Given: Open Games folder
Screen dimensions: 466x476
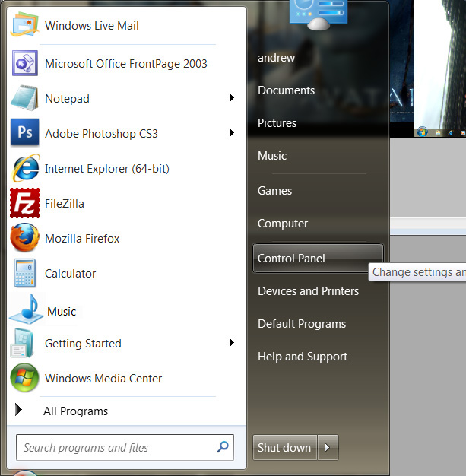Looking at the screenshot, I should tap(274, 191).
